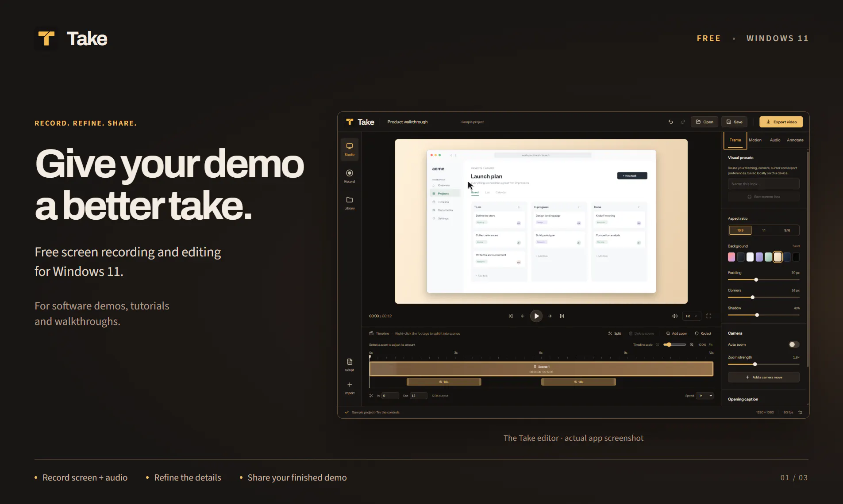
Task: Play the preview video
Action: 536,316
